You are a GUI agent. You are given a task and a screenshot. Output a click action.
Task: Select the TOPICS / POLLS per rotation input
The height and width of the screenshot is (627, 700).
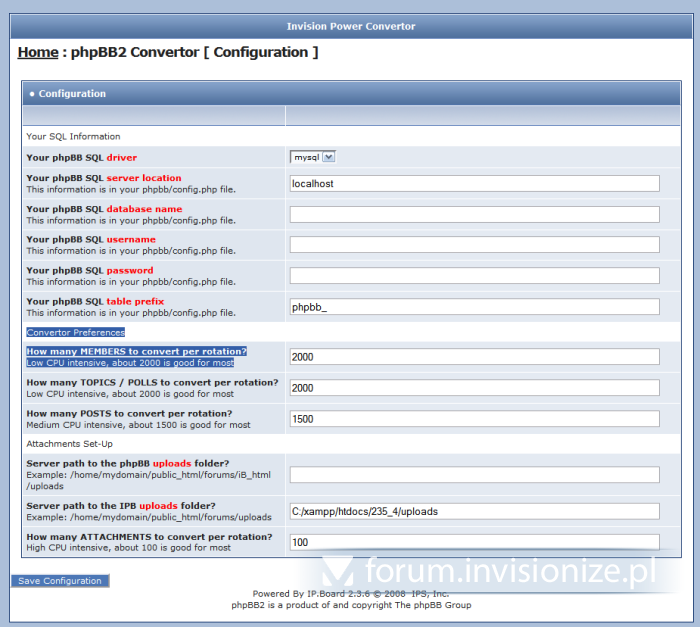(474, 388)
